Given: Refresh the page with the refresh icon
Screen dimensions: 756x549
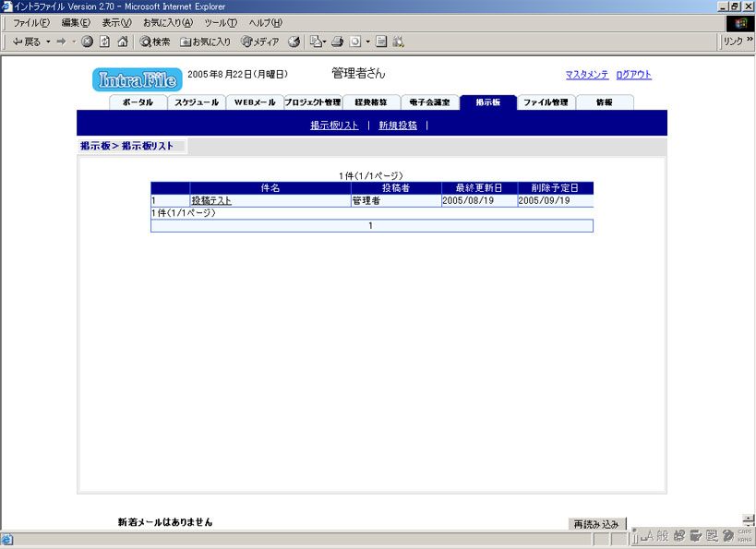Looking at the screenshot, I should [104, 42].
